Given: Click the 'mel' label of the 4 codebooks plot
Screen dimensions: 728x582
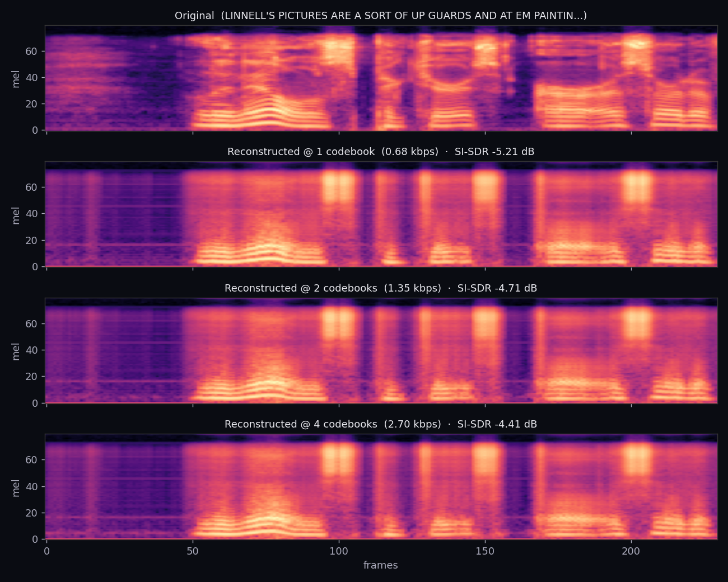Looking at the screenshot, I should click(x=16, y=487).
